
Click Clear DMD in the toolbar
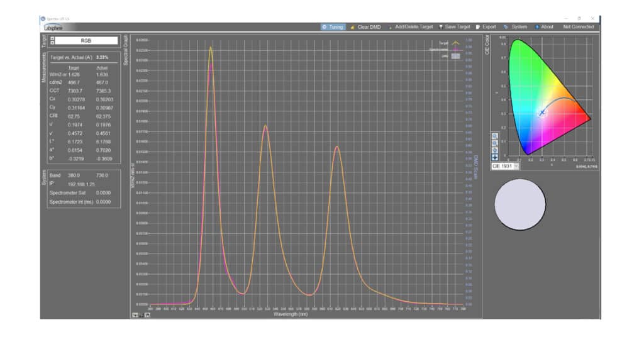pos(365,27)
